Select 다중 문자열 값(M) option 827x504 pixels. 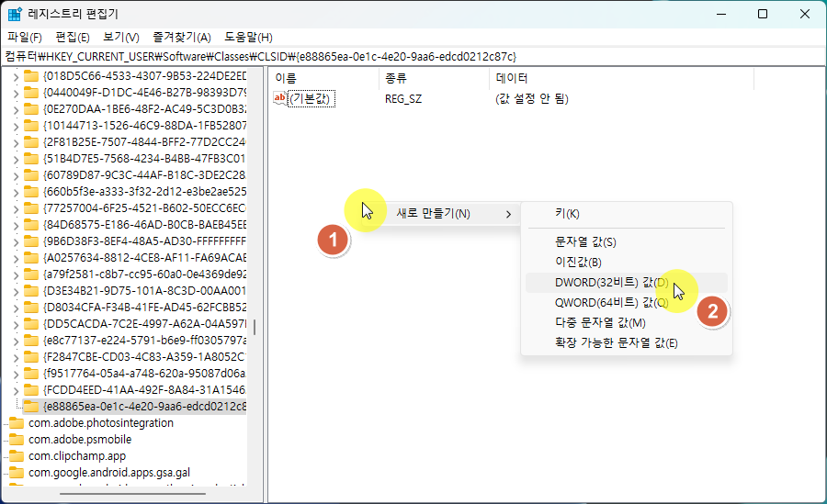click(627, 322)
